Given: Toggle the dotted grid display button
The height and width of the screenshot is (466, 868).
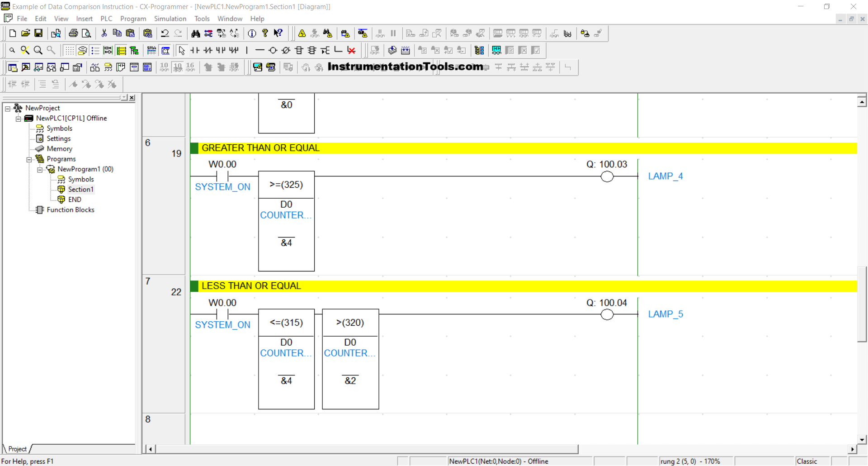Looking at the screenshot, I should click(69, 50).
